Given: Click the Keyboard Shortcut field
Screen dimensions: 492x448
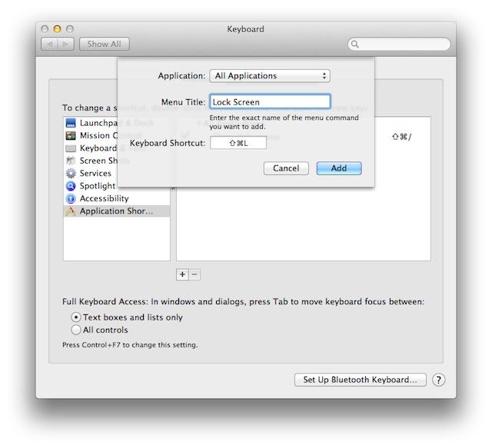Looking at the screenshot, I should (238, 143).
